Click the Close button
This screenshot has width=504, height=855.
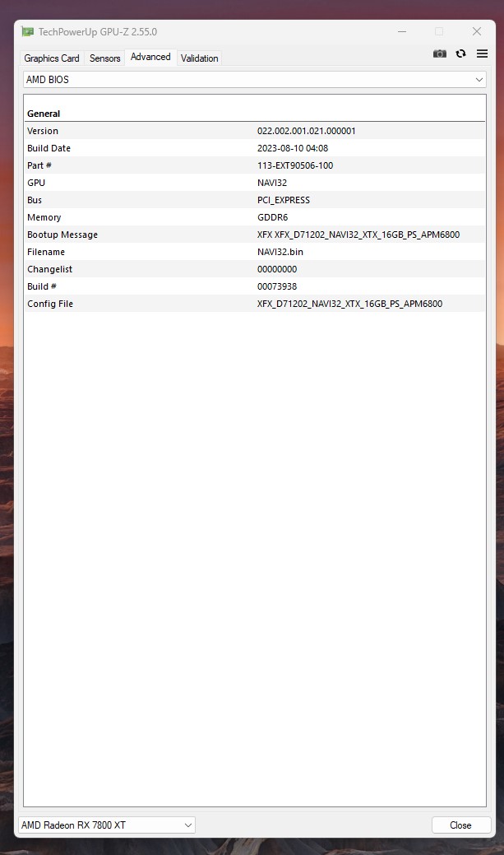(461, 825)
